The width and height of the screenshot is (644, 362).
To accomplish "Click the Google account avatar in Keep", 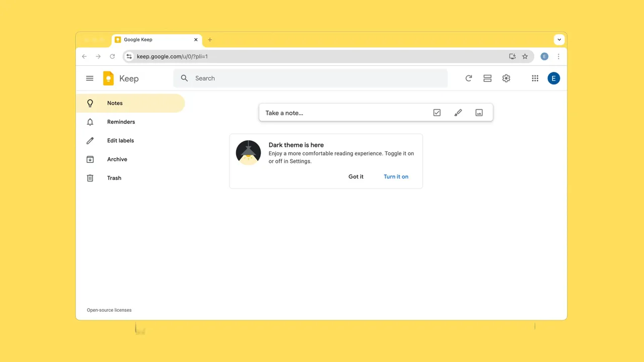I will click(x=553, y=78).
